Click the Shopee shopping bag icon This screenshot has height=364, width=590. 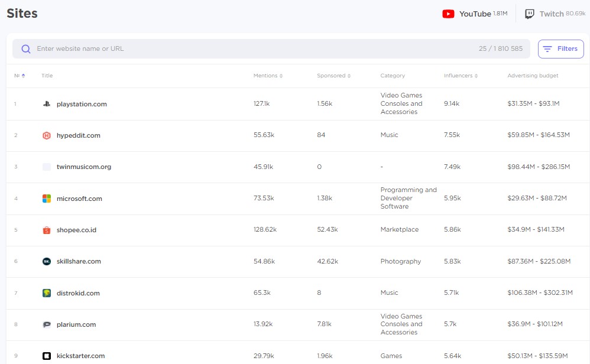[x=47, y=230]
